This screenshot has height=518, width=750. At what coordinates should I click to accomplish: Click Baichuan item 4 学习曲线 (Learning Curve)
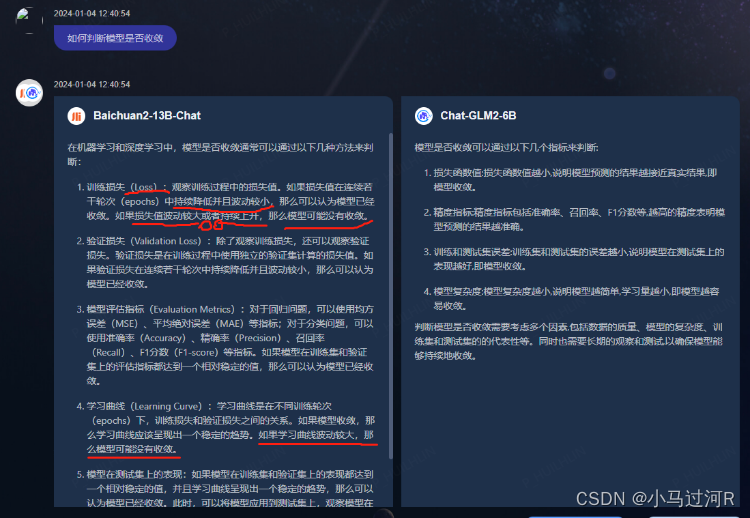point(225,428)
